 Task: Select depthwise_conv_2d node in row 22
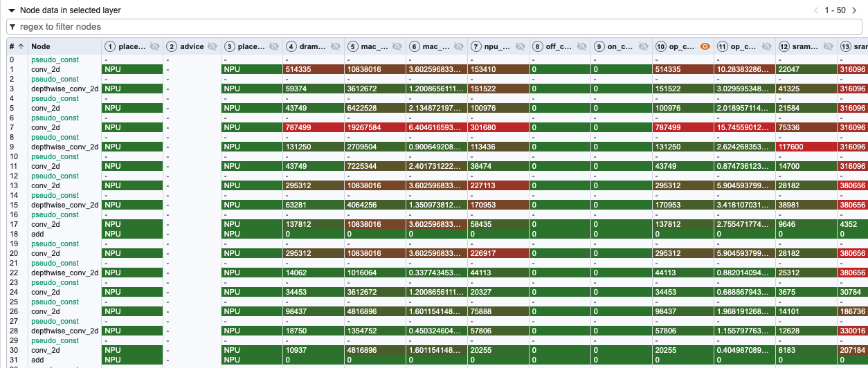pyautogui.click(x=65, y=273)
